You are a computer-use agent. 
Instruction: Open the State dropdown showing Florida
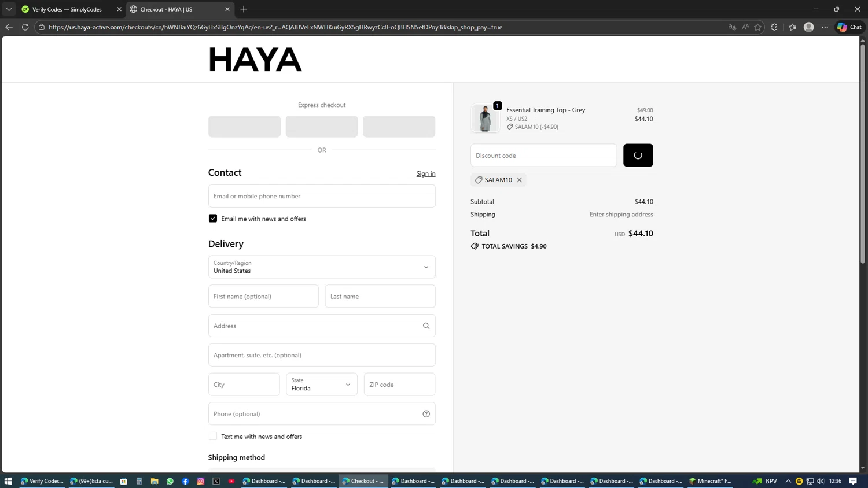pyautogui.click(x=322, y=385)
